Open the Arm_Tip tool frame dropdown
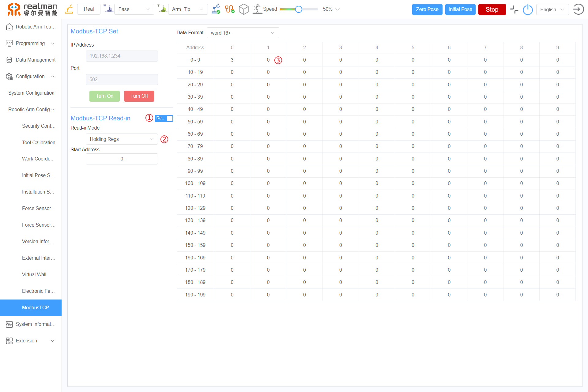The width and height of the screenshot is (588, 392). [x=187, y=9]
